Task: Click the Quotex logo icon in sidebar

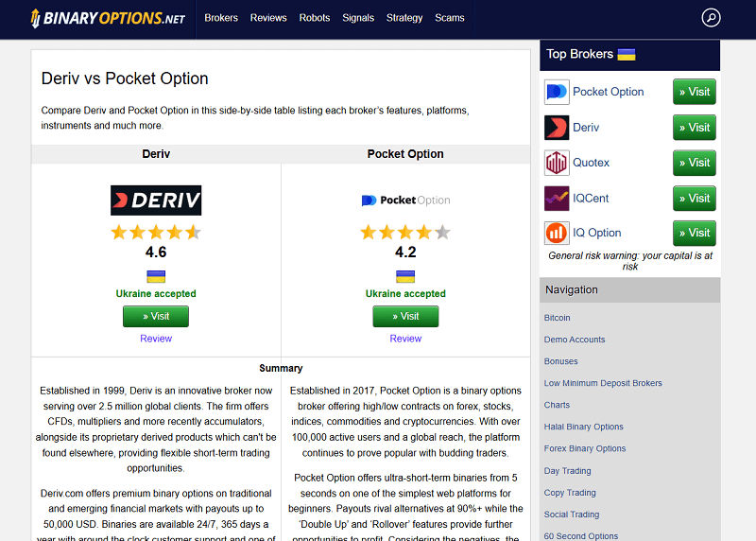Action: (x=557, y=163)
